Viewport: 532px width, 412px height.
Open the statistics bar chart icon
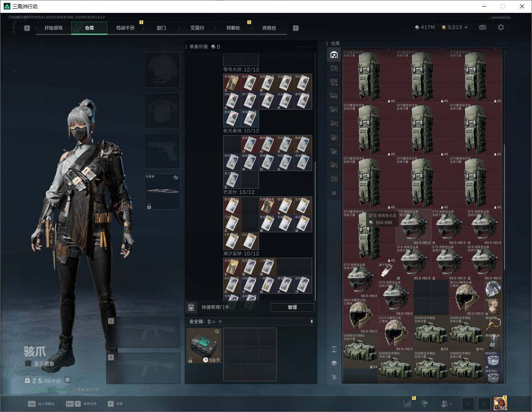408,403
